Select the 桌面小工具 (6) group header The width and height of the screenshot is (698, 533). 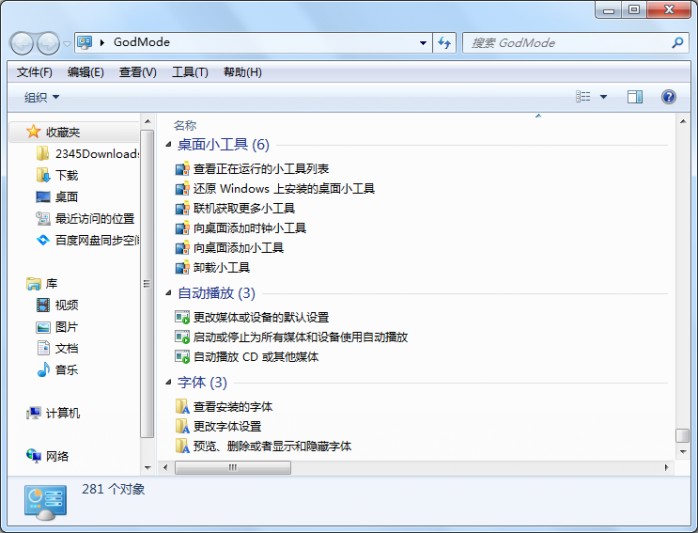point(223,144)
